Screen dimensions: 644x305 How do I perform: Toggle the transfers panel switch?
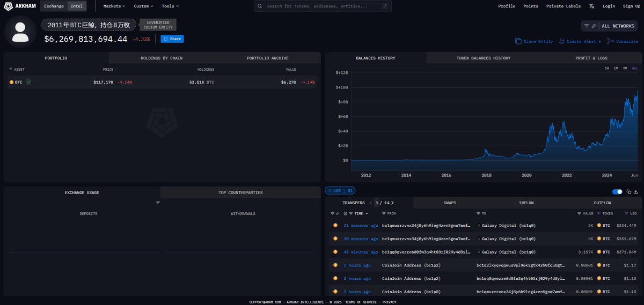pyautogui.click(x=617, y=191)
